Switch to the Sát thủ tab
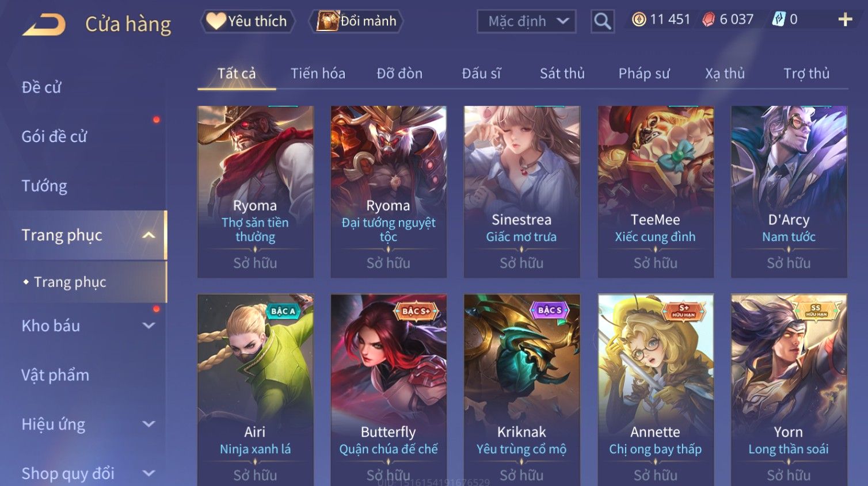868x486 pixels. point(562,74)
